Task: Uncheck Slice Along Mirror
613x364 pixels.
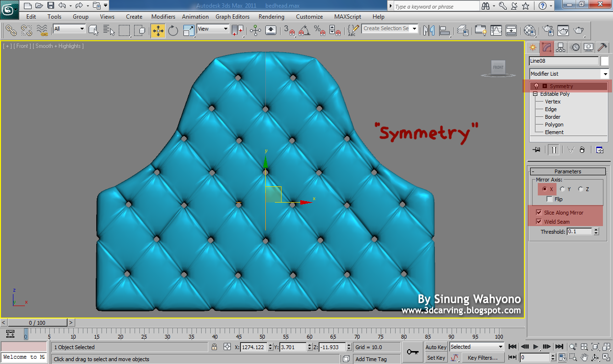Action: tap(539, 213)
